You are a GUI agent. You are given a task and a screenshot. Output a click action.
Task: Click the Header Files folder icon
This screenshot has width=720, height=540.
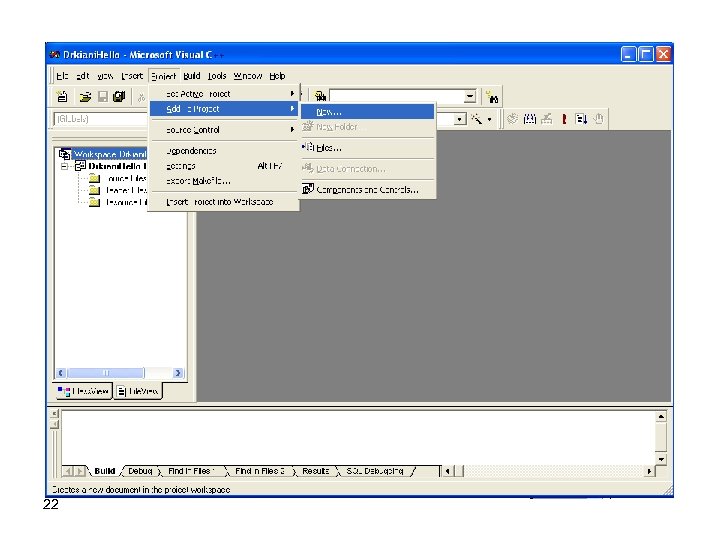(95, 190)
